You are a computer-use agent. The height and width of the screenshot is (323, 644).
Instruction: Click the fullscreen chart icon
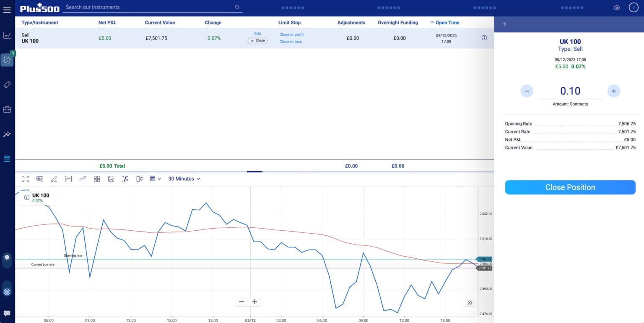click(26, 179)
